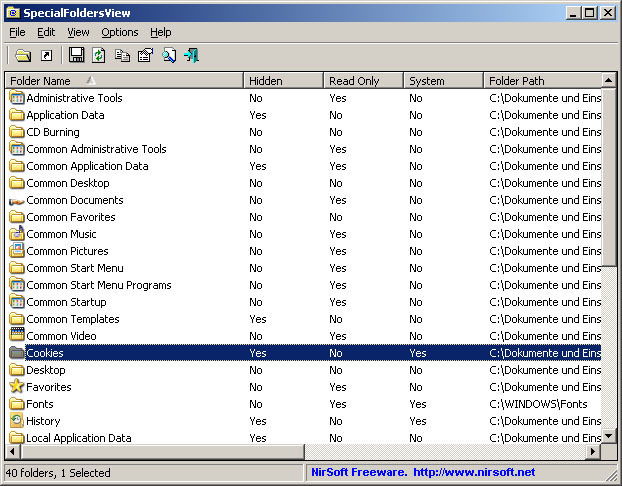Open the File menu
Viewport: 622px width, 486px height.
(x=17, y=32)
